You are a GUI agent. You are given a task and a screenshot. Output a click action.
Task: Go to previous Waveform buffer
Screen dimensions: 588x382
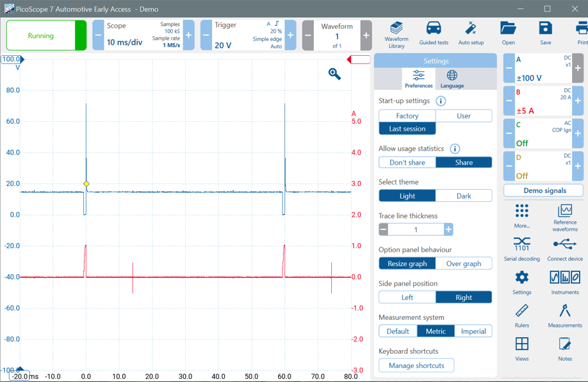(308, 35)
